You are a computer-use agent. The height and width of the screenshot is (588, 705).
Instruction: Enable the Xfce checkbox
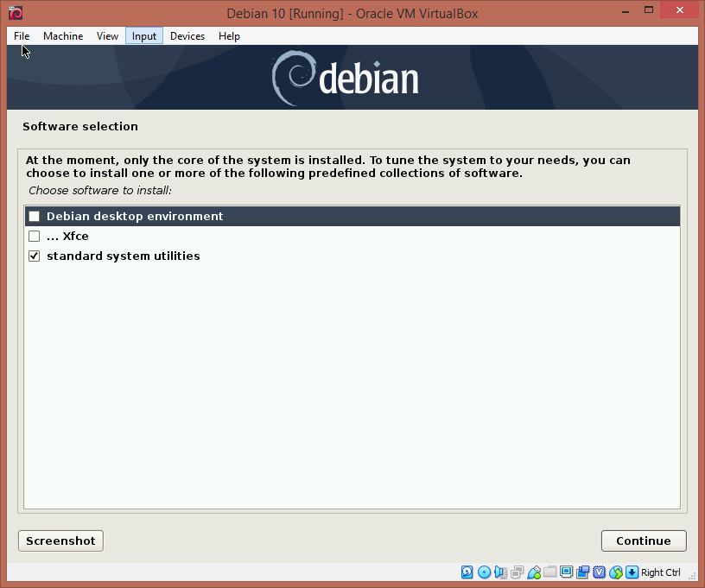click(x=35, y=236)
